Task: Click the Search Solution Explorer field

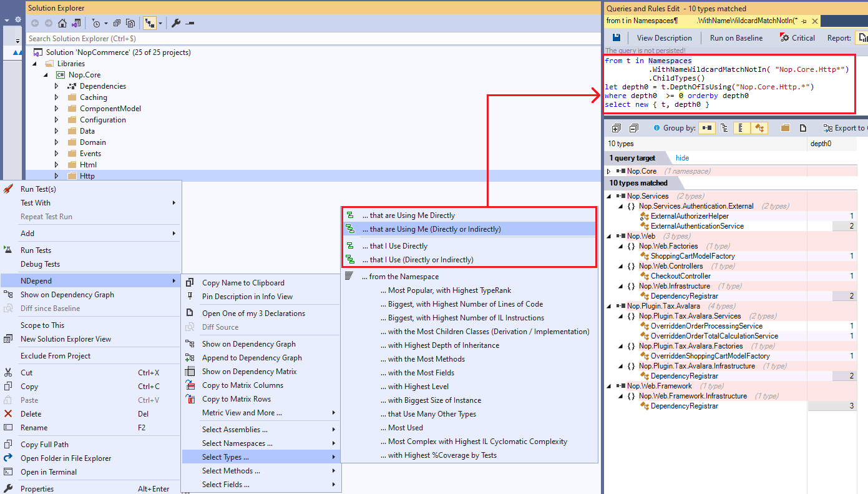Action: tap(312, 39)
